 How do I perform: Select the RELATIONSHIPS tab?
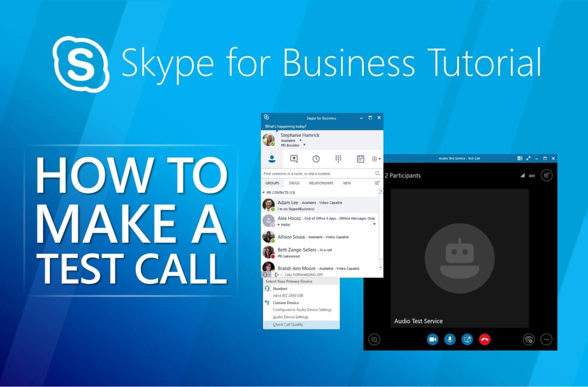click(321, 183)
